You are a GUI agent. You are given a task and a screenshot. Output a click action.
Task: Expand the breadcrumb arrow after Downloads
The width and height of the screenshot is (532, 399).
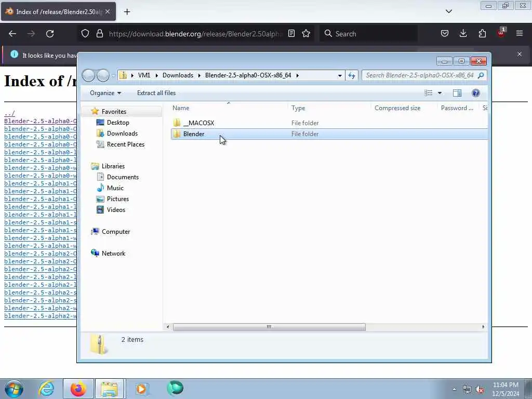point(199,75)
